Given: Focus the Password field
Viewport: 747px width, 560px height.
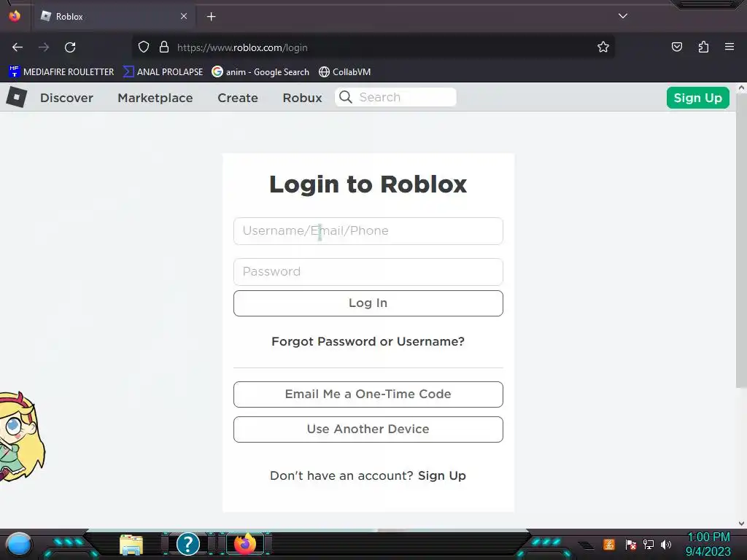Looking at the screenshot, I should pyautogui.click(x=368, y=272).
